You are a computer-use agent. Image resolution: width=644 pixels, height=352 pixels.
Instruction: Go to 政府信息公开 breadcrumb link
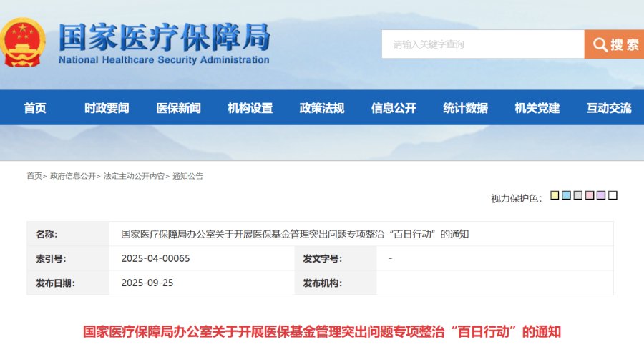pos(72,176)
